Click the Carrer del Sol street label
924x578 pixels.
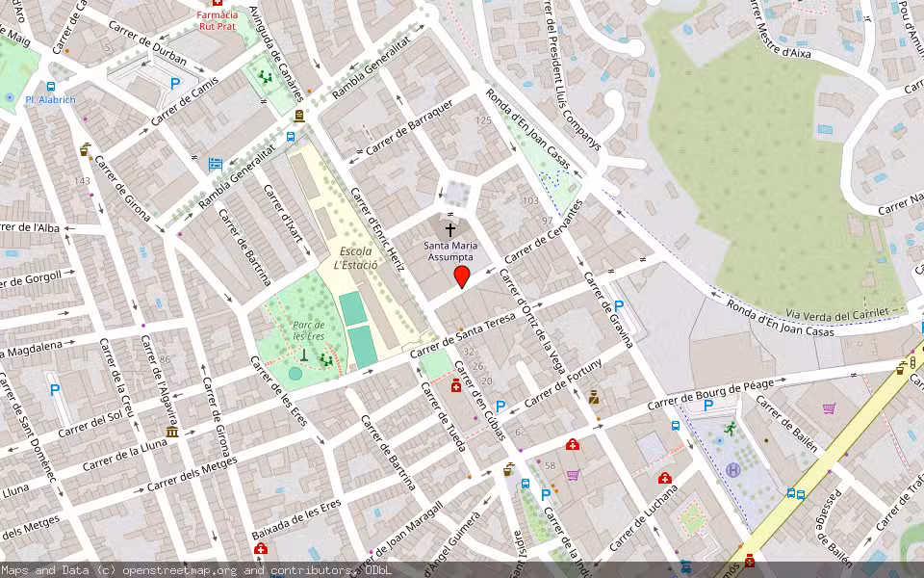pyautogui.click(x=90, y=425)
